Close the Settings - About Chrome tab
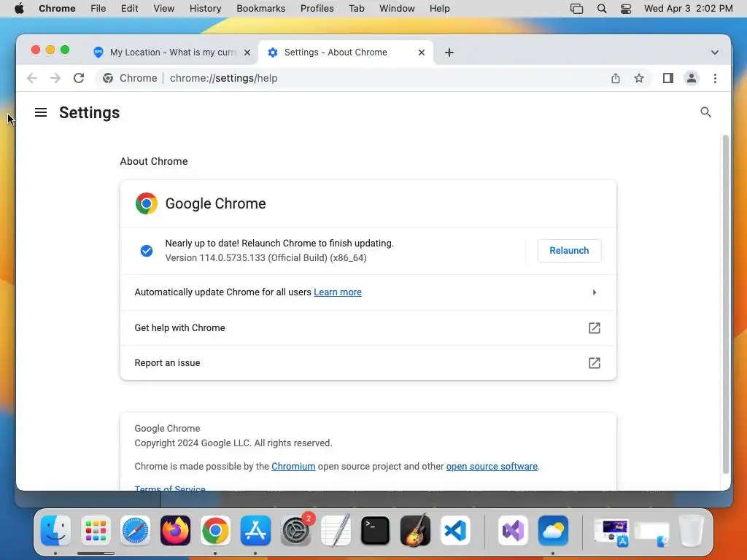This screenshot has width=747, height=560. pyautogui.click(x=421, y=52)
